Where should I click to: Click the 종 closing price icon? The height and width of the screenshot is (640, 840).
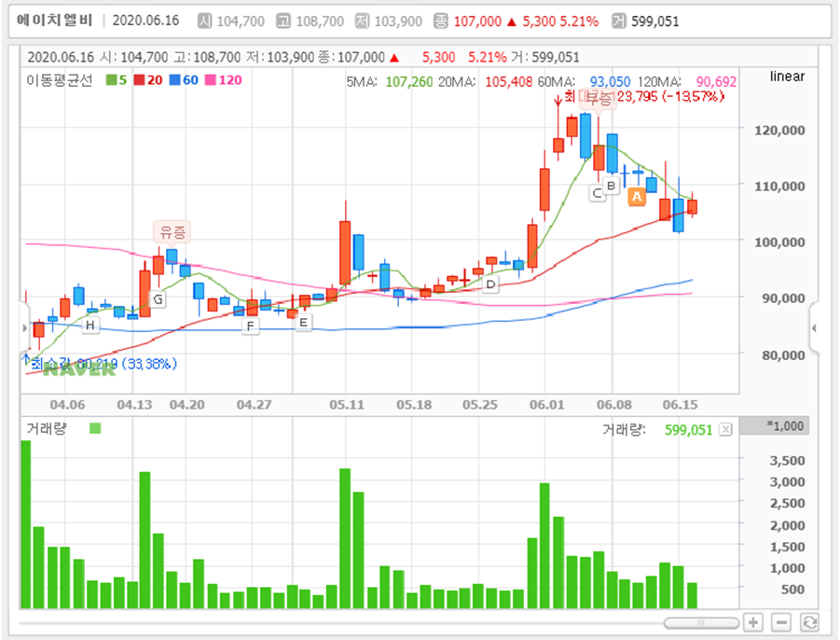441,21
